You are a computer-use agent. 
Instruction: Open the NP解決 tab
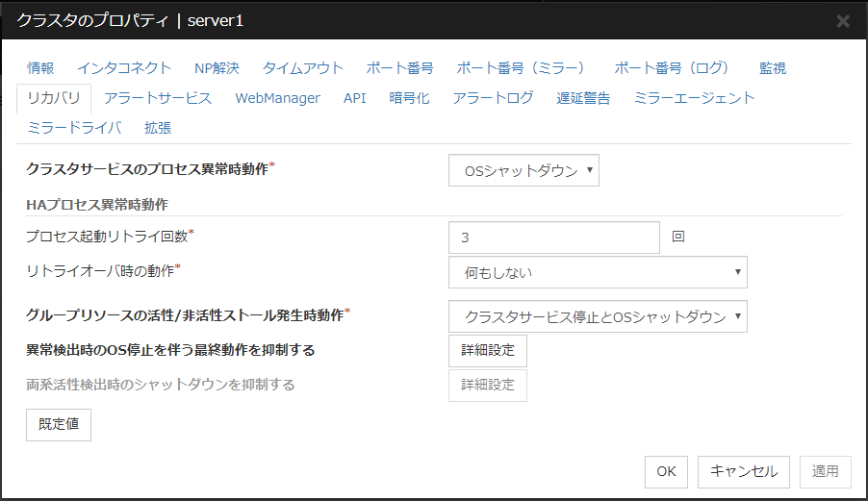[217, 68]
